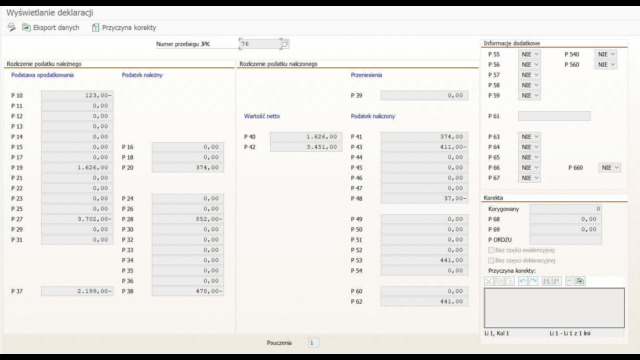This screenshot has width=640, height=360.
Task: Click the find next icon in correction reason editor
Action: click(x=557, y=281)
